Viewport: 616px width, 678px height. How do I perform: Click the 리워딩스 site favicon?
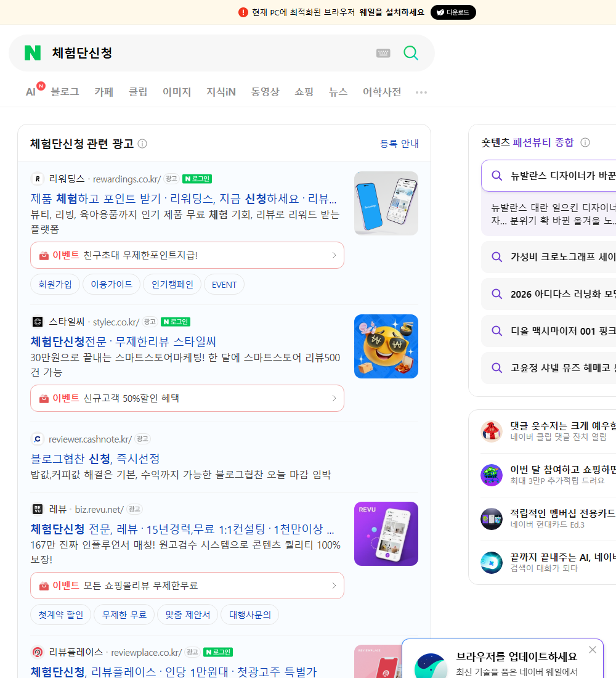pyautogui.click(x=38, y=179)
